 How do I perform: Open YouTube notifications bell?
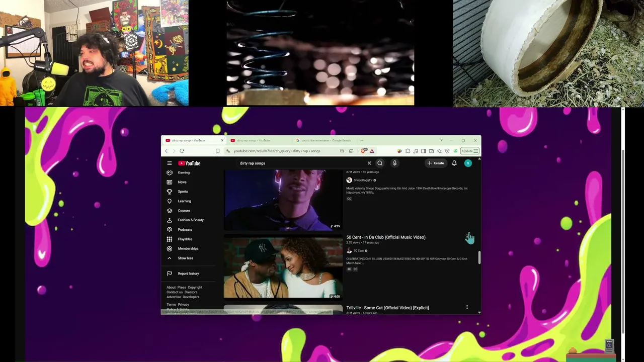tap(454, 163)
